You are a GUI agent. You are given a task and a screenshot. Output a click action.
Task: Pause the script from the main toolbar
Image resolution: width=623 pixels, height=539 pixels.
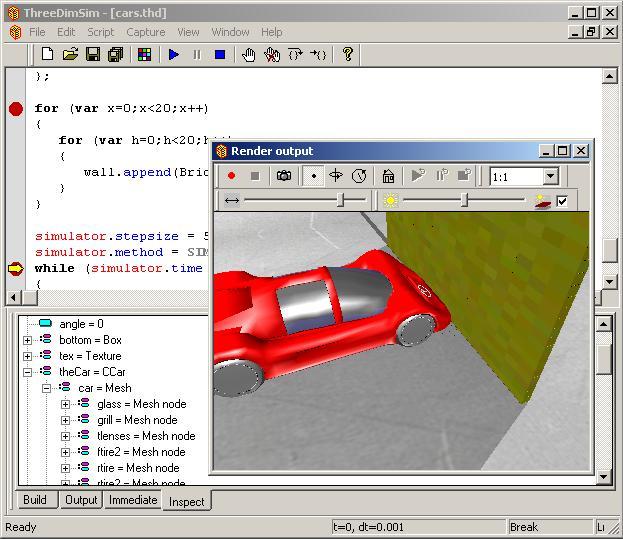pyautogui.click(x=197, y=54)
